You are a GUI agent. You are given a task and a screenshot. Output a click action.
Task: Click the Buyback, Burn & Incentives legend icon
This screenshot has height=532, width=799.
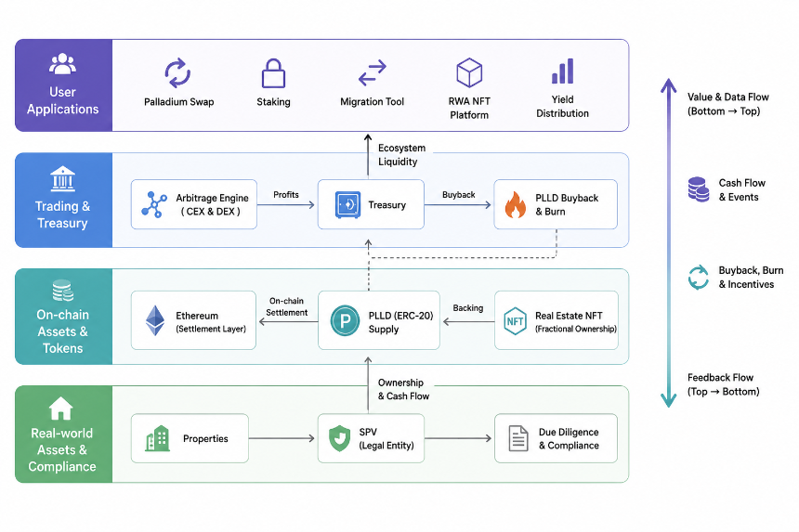click(698, 278)
